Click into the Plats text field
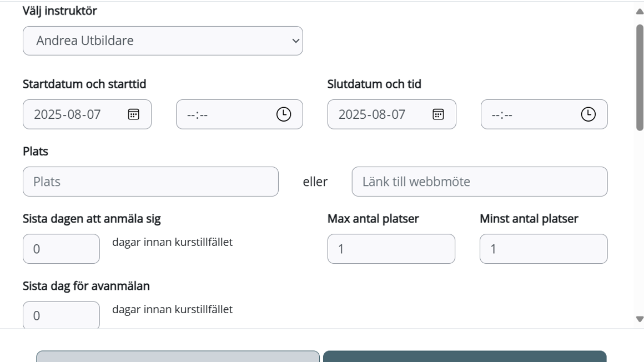 [150, 182]
